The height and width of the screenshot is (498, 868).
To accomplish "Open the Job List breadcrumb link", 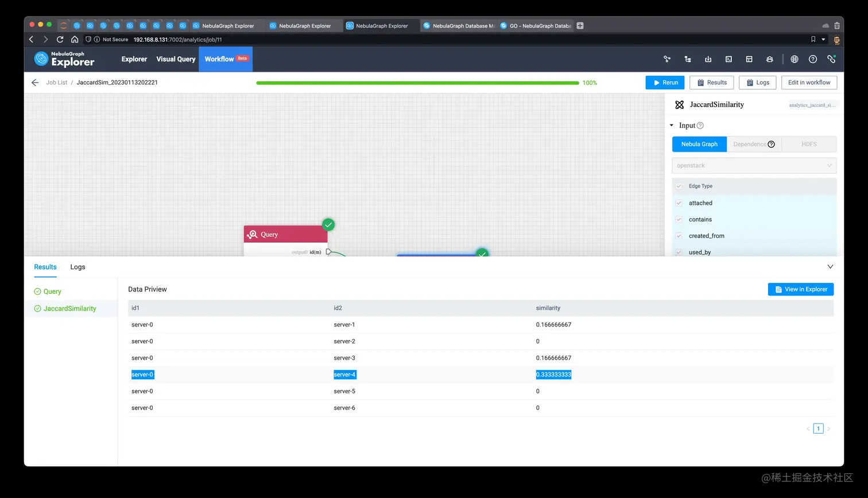I will [57, 83].
